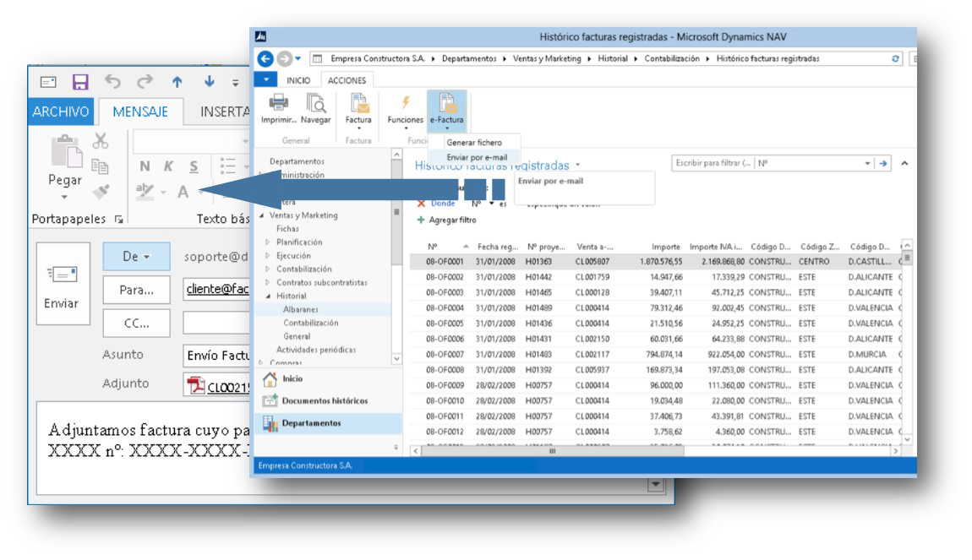This screenshot has width=972, height=560.
Task: Select Actividades periódicas tree item
Action: [x=316, y=350]
